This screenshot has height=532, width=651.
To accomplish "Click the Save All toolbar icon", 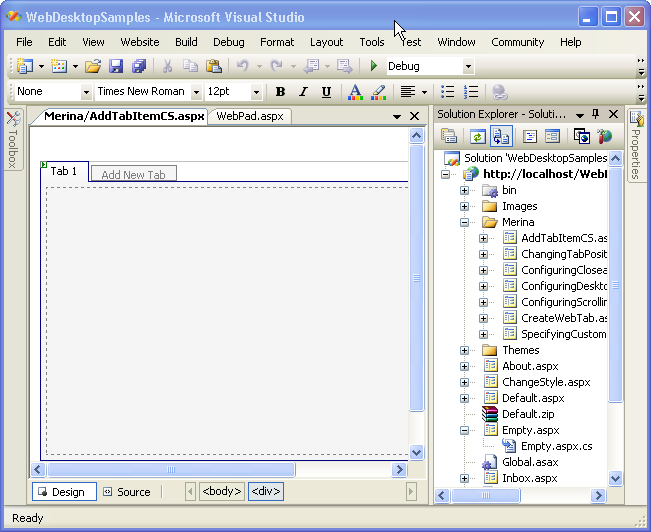I will click(x=139, y=66).
